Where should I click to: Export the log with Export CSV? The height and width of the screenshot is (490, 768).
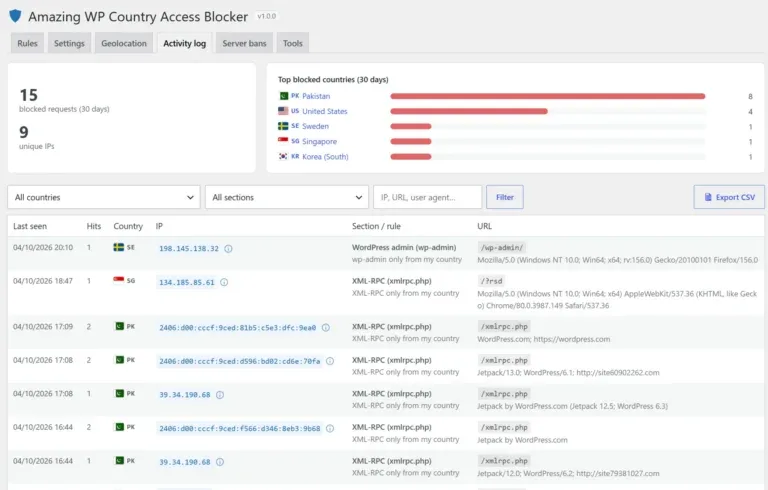[729, 197]
